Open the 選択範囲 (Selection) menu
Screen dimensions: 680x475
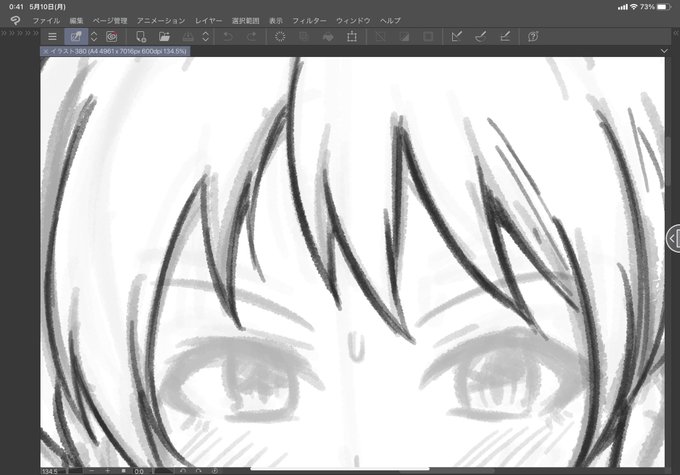245,20
